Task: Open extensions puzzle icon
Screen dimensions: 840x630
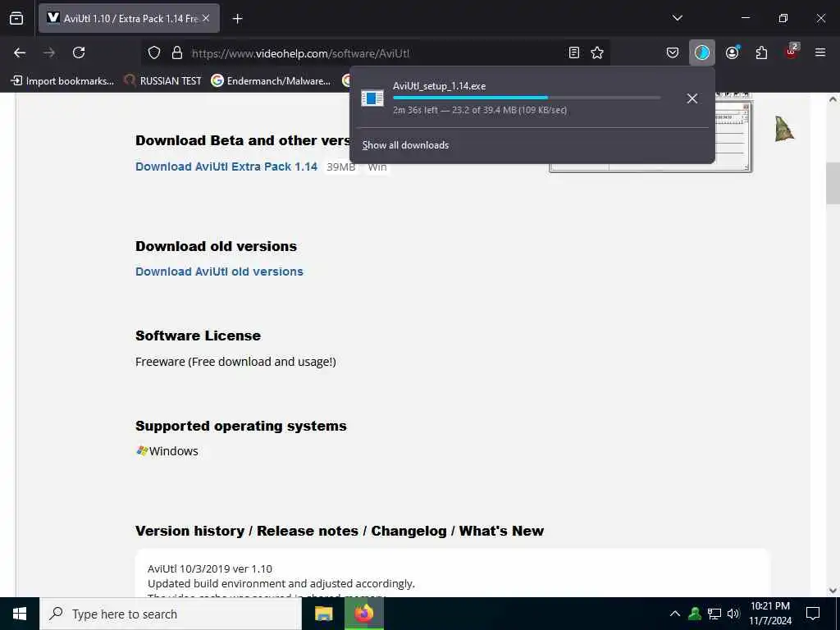Action: (x=761, y=52)
